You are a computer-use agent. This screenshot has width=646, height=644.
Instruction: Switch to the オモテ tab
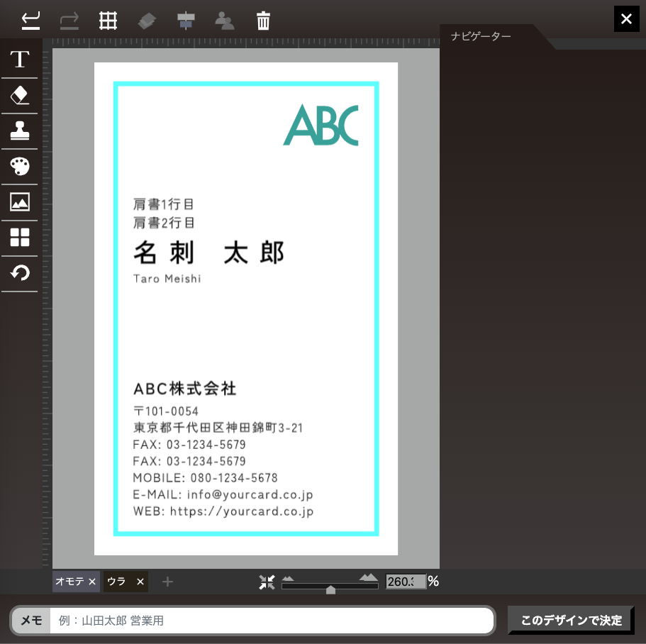70,582
